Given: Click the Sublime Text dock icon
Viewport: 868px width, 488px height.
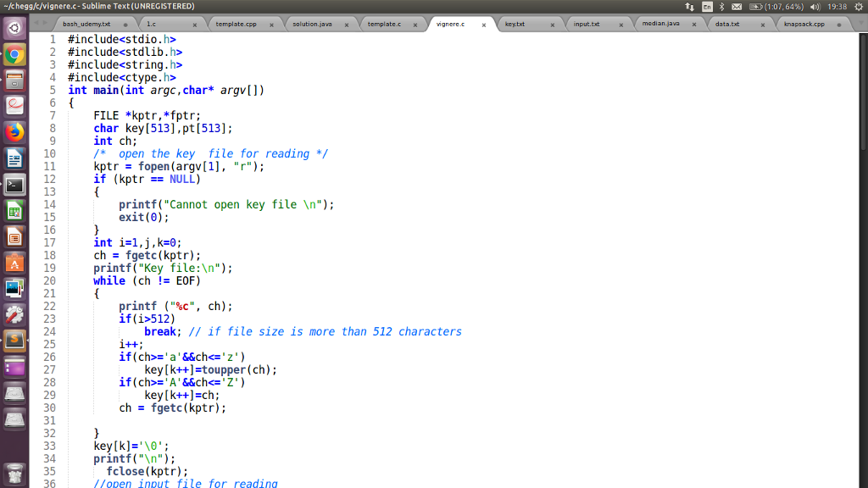Looking at the screenshot, I should (x=14, y=341).
